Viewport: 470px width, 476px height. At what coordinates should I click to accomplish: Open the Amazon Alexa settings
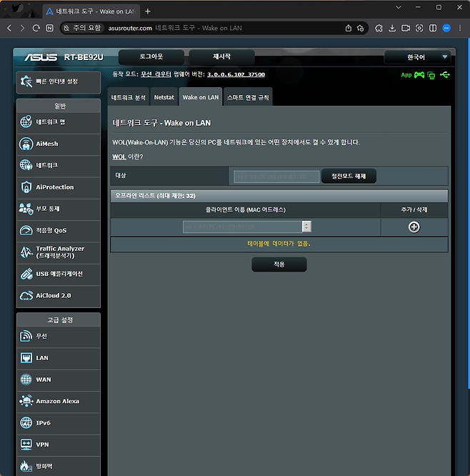[x=58, y=402]
